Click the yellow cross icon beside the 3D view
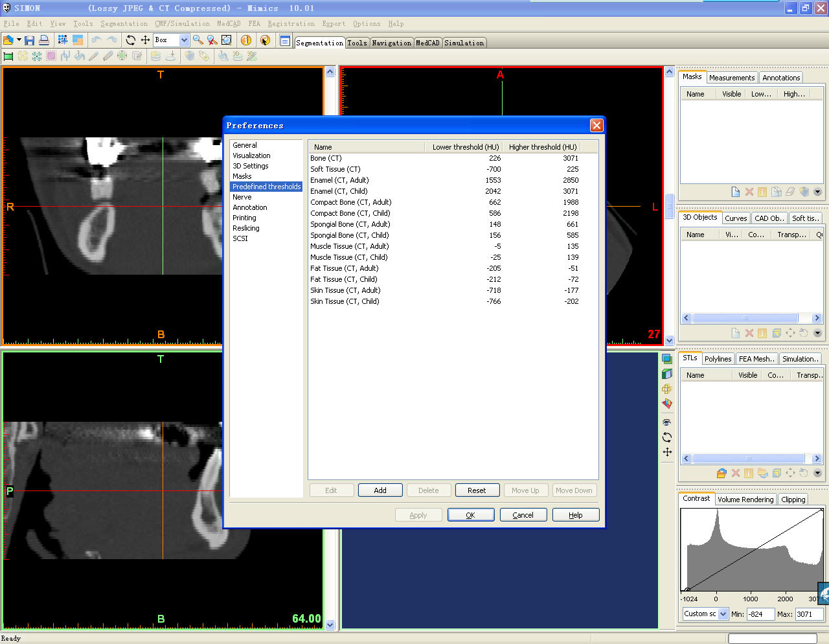 click(667, 389)
